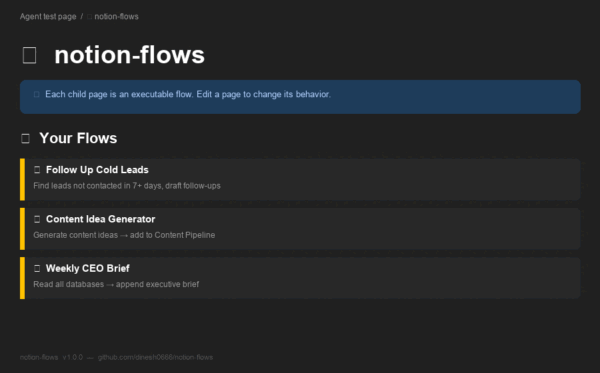The width and height of the screenshot is (600, 373).
Task: Click the callout icon in blue banner
Action: 37,94
